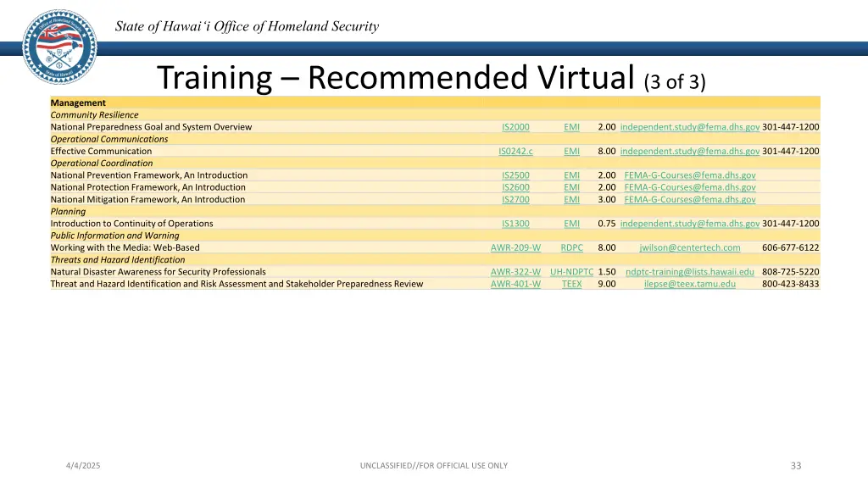Select the IS2700 course link
This screenshot has height=488, width=868.
pos(515,200)
